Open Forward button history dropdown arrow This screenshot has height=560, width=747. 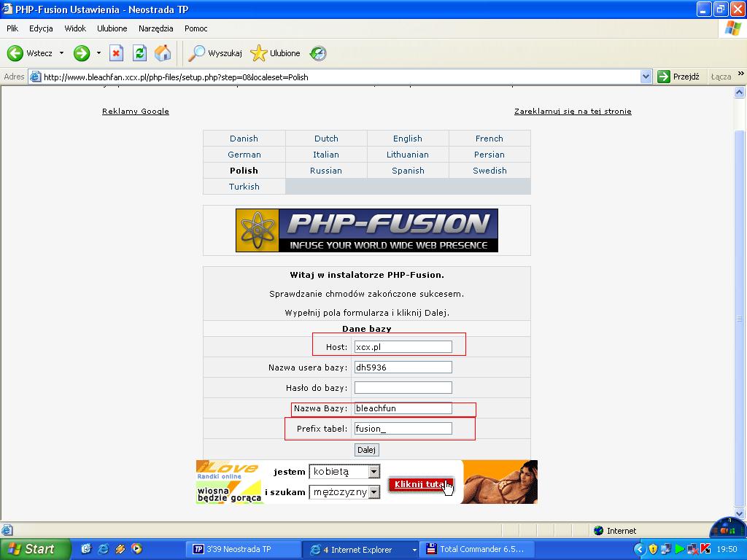tap(98, 53)
